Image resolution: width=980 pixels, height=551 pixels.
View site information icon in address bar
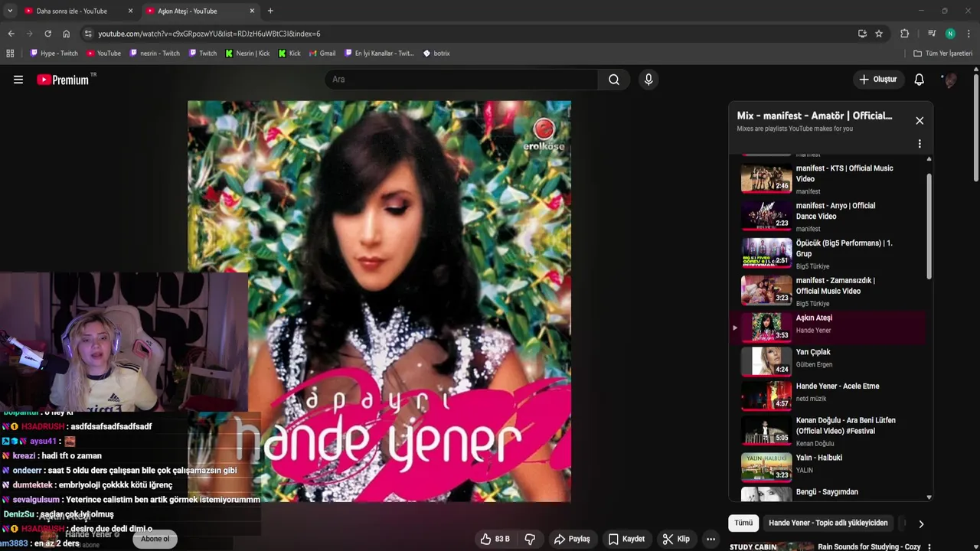88,34
